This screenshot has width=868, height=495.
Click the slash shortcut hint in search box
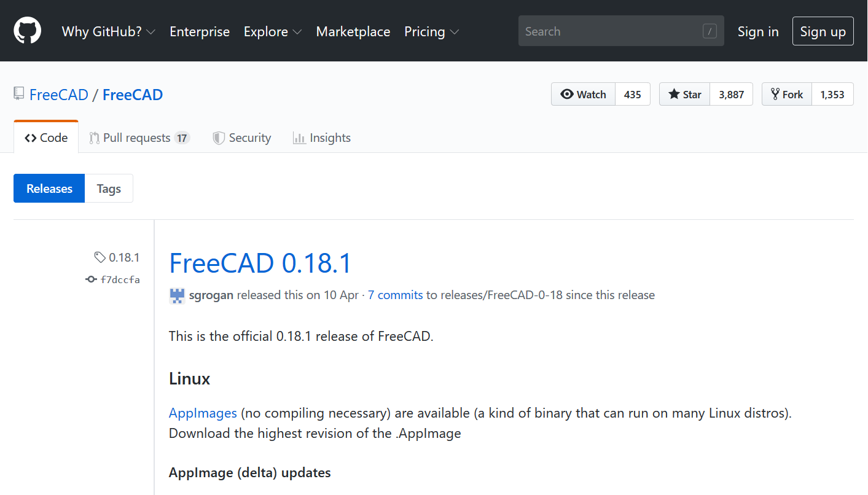click(710, 31)
